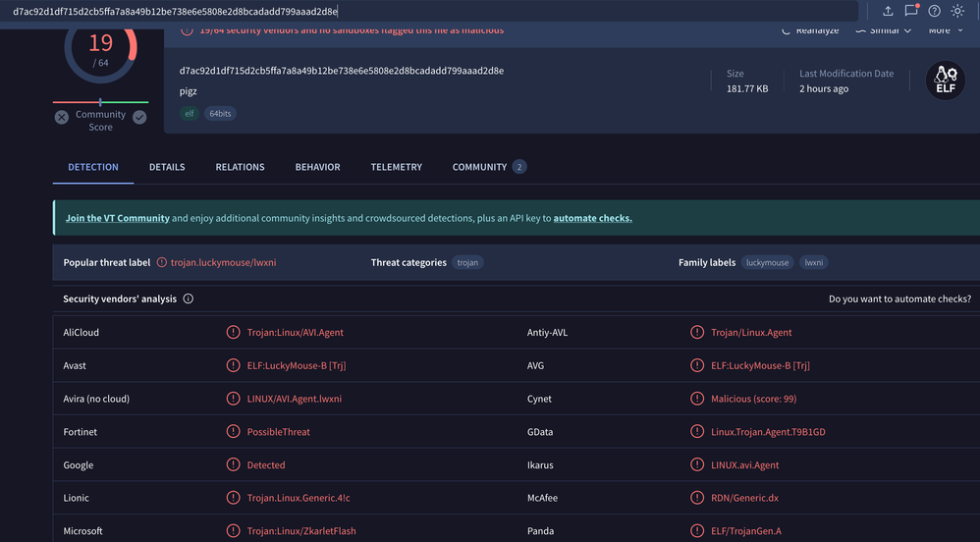The height and width of the screenshot is (542, 980).
Task: Click the pigz file name
Action: click(x=189, y=91)
